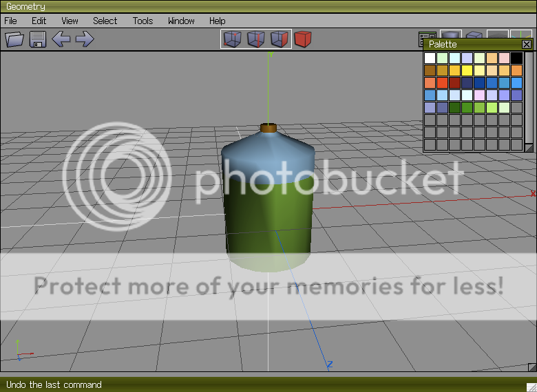The height and width of the screenshot is (392, 537).
Task: Toggle smooth shading cylinder icon
Action: 451,34
